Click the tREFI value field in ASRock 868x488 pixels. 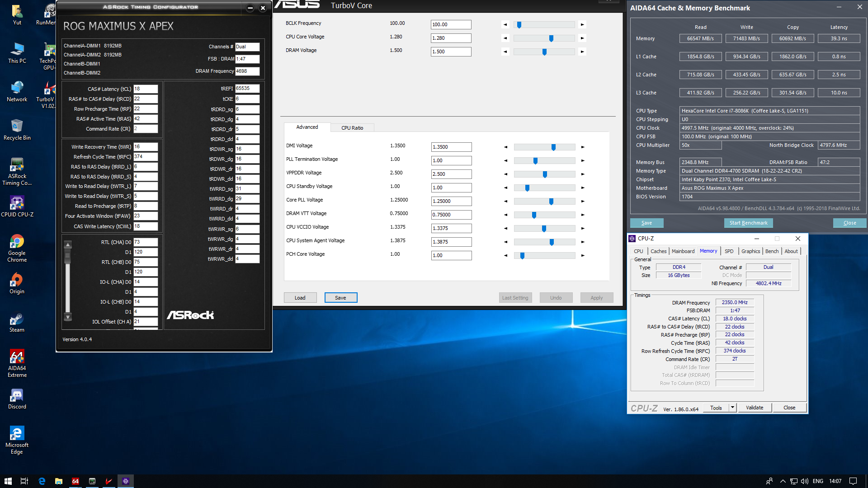pyautogui.click(x=247, y=89)
